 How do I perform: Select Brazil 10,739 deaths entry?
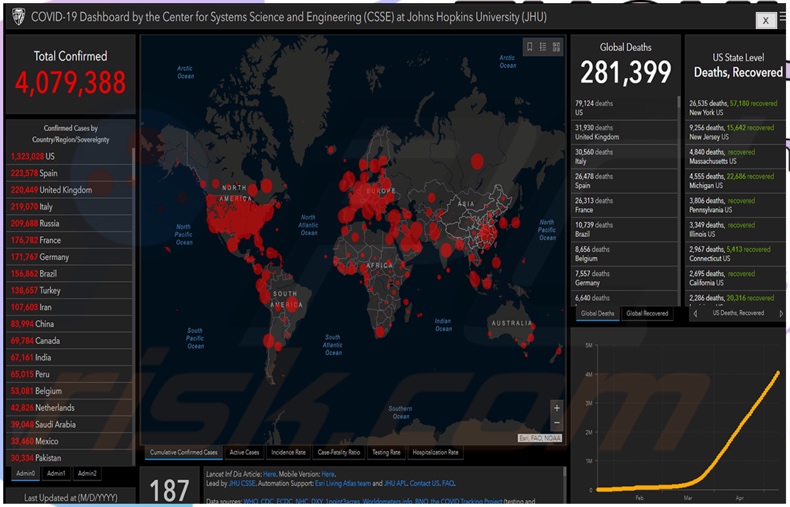pyautogui.click(x=624, y=229)
